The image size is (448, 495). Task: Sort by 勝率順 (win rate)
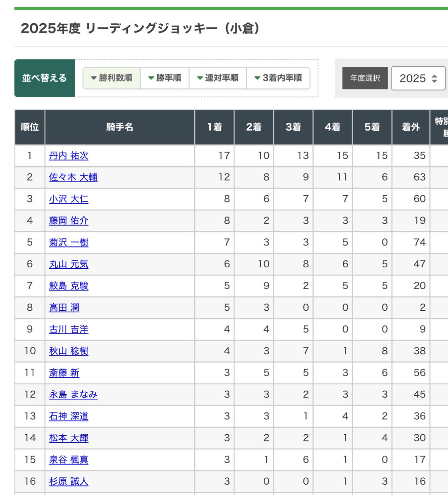pos(165,78)
